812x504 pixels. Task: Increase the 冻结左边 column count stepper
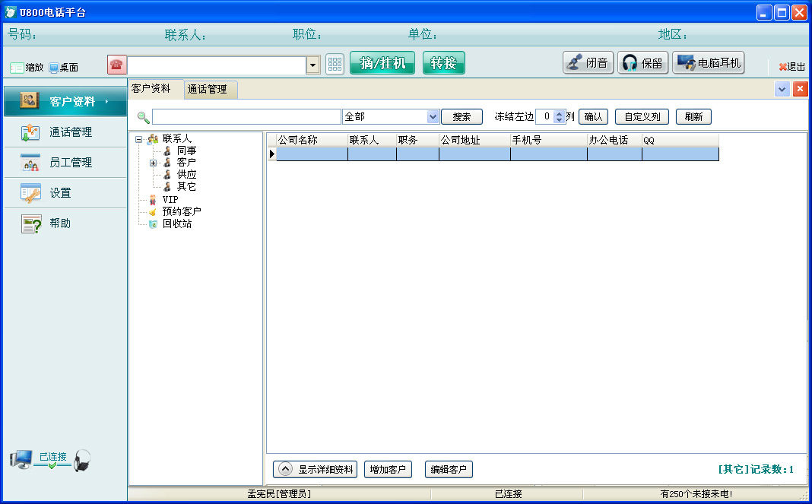(x=559, y=113)
